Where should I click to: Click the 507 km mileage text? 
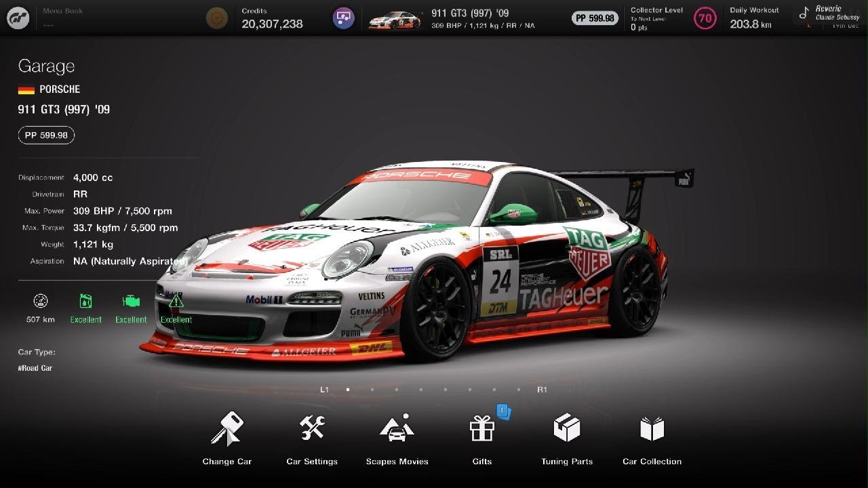click(41, 319)
